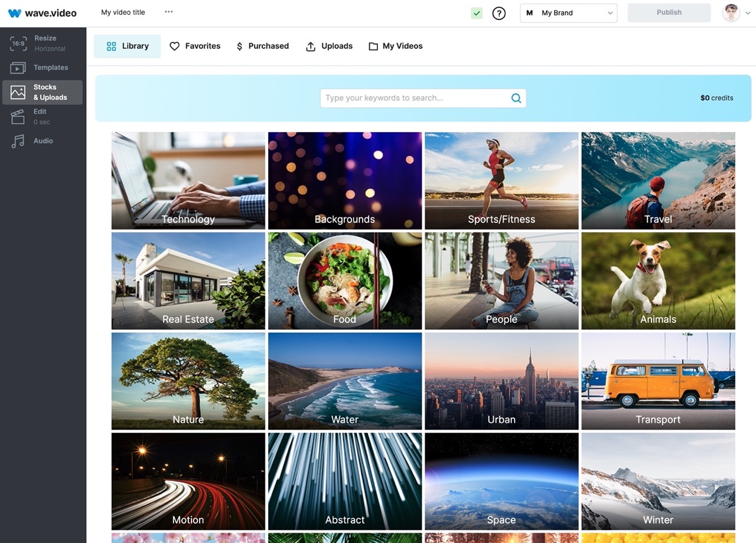This screenshot has height=543, width=756.
Task: Click the 16:9 resize icon
Action: pyautogui.click(x=18, y=43)
